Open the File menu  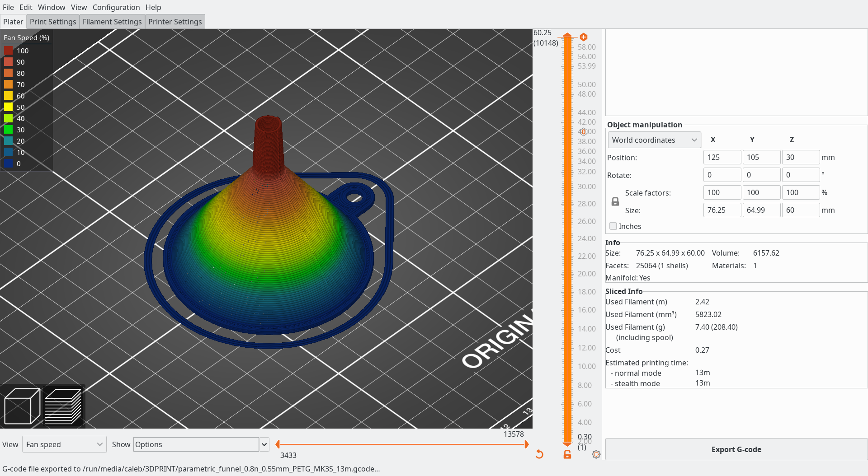tap(8, 7)
